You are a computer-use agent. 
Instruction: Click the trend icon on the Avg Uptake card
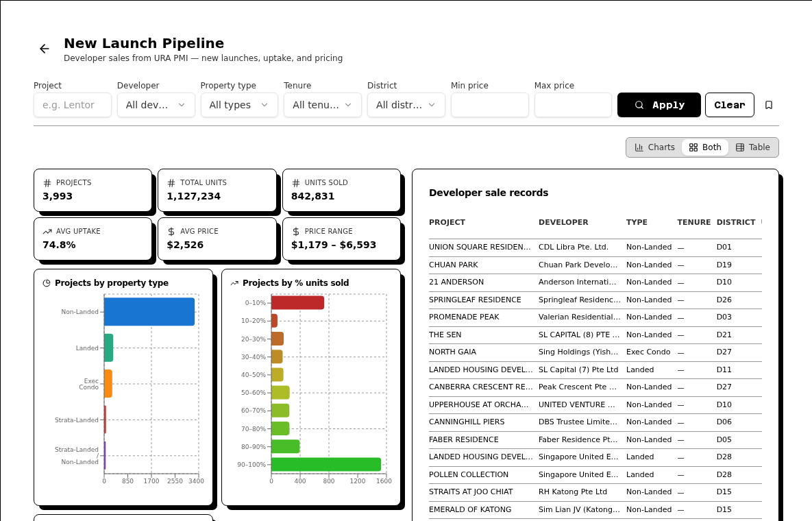47,232
